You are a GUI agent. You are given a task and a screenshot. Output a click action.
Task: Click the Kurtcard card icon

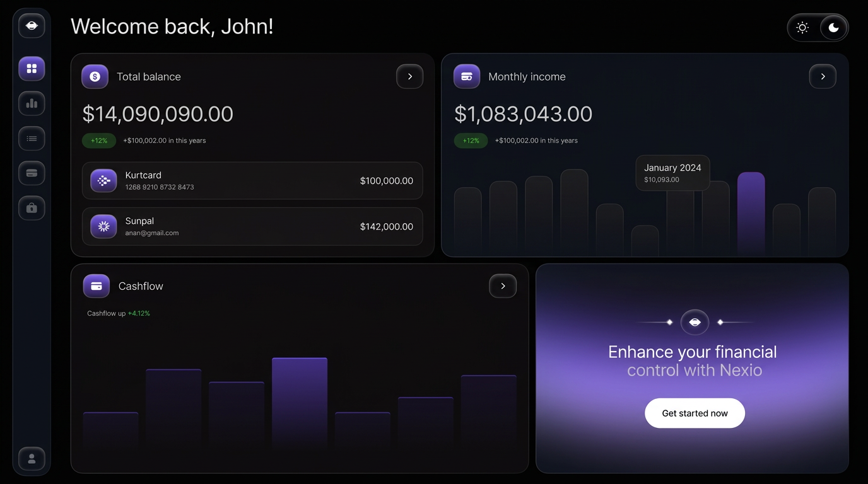[x=103, y=180]
